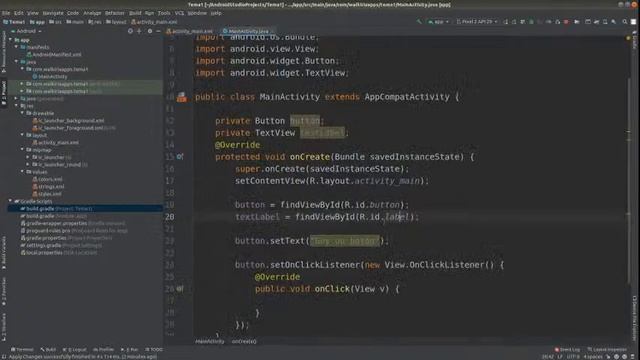Open the VCS menu
This screenshot has height=360, width=640.
pyautogui.click(x=179, y=13)
